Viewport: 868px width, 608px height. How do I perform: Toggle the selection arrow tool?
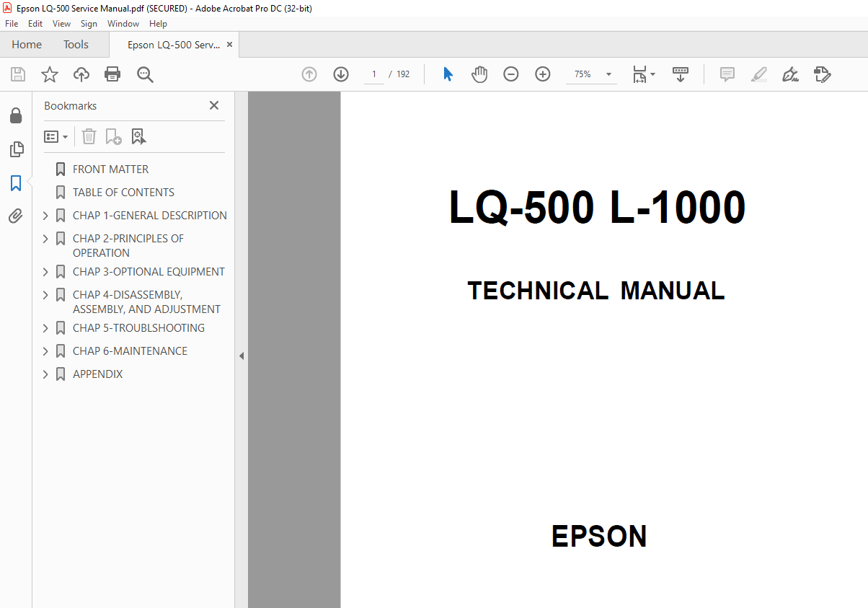(x=447, y=74)
